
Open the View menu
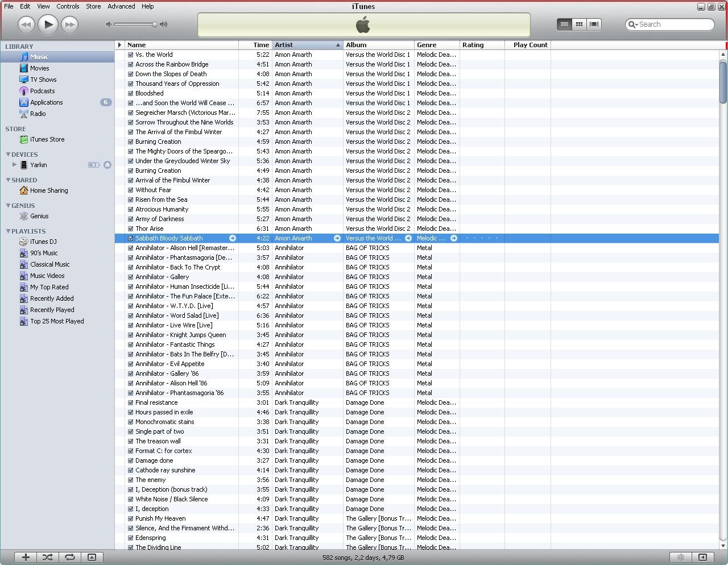pyautogui.click(x=43, y=6)
